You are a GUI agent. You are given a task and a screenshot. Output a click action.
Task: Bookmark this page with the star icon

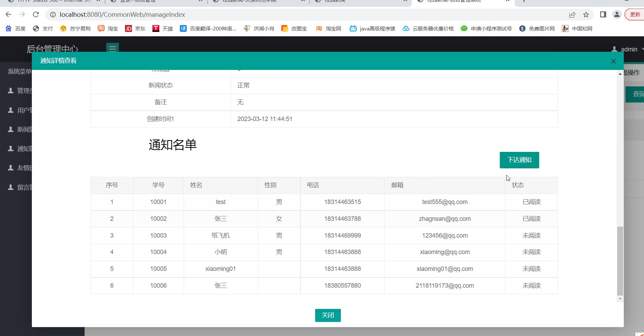(586, 14)
